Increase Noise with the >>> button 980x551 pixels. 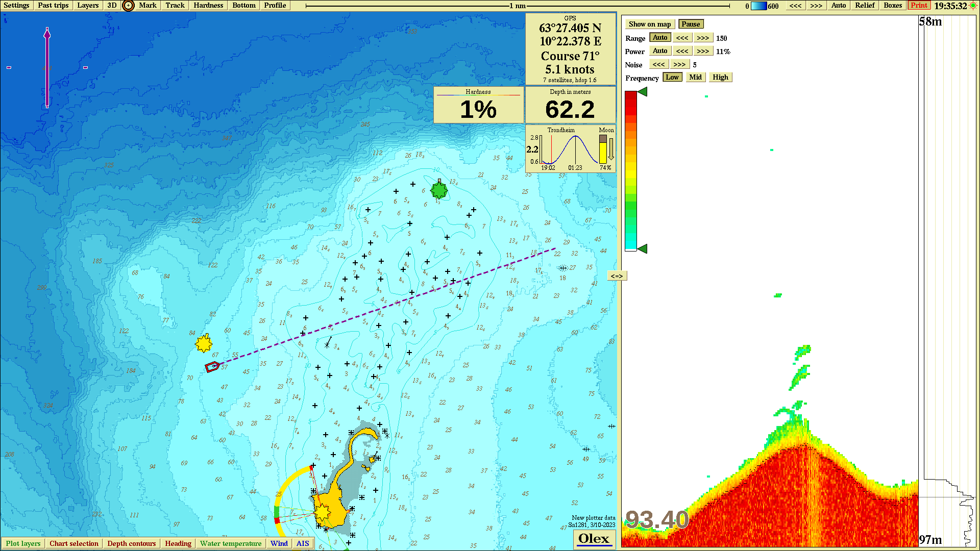pyautogui.click(x=679, y=64)
